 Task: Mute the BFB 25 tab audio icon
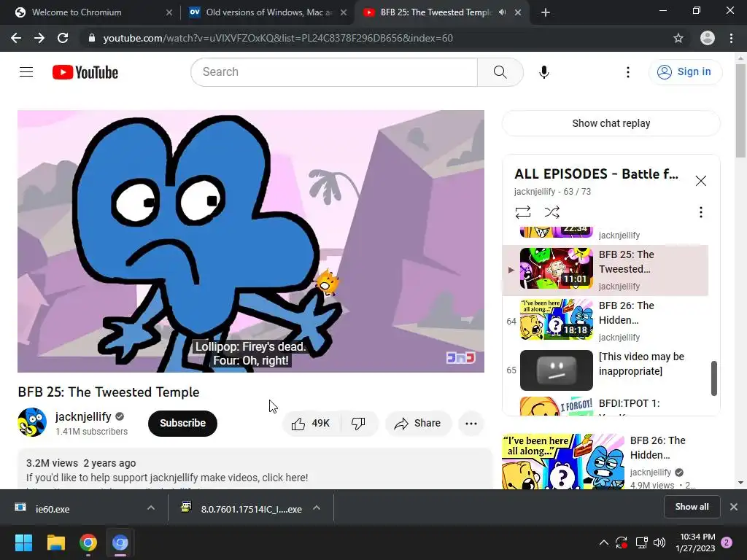click(502, 12)
